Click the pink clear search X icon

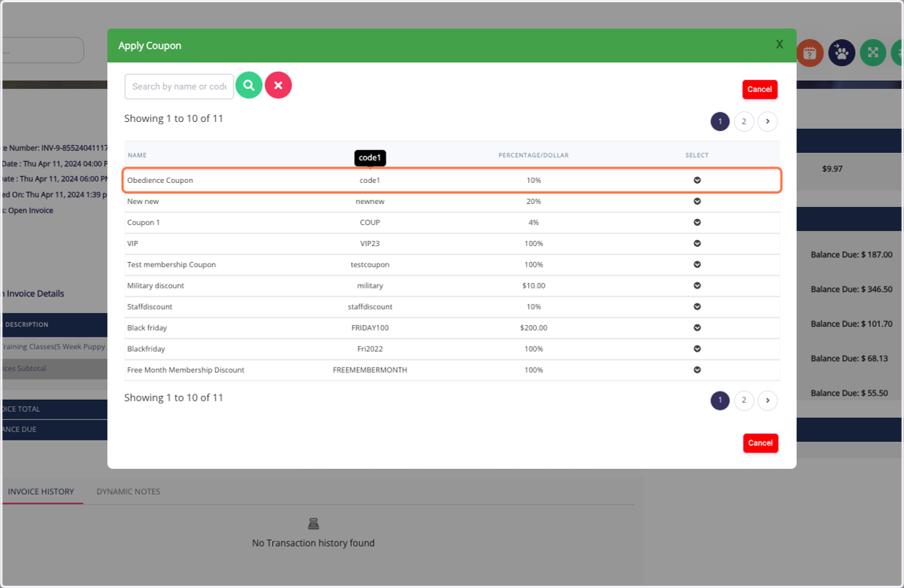pos(278,86)
